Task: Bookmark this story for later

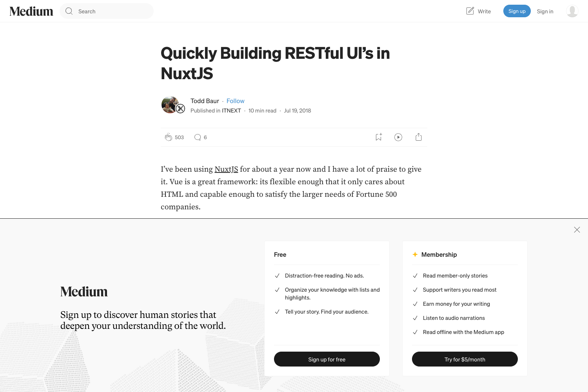Action: click(378, 137)
